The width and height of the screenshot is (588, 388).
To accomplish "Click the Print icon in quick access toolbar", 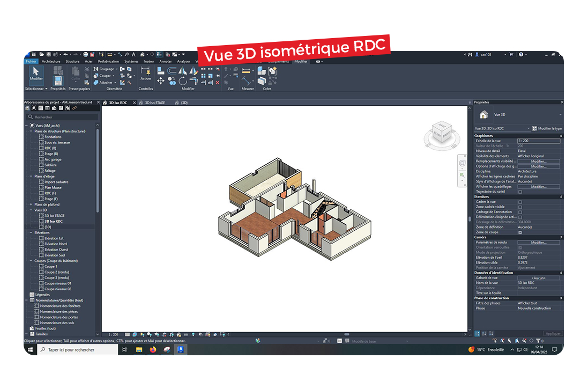I will click(x=86, y=54).
